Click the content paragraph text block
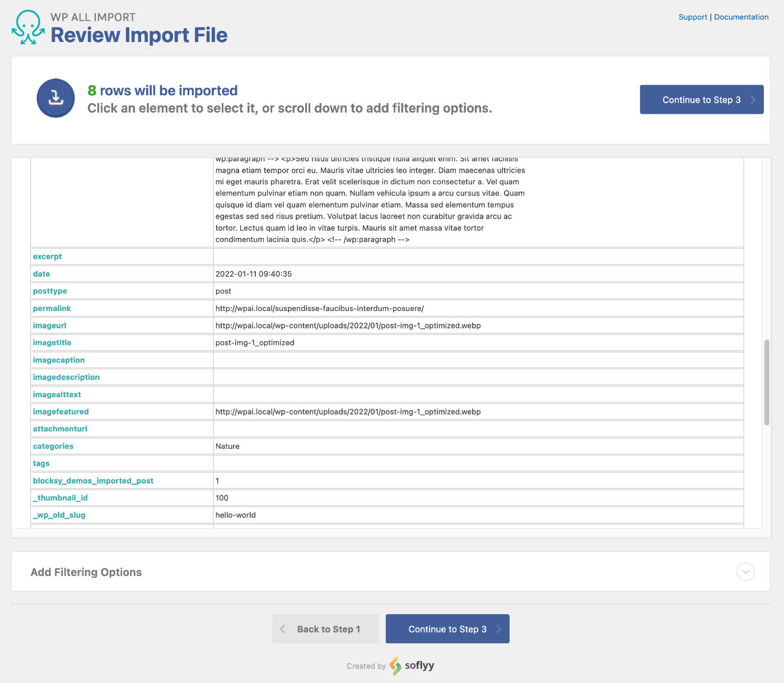Screen dimensions: 784x683 click(x=370, y=199)
